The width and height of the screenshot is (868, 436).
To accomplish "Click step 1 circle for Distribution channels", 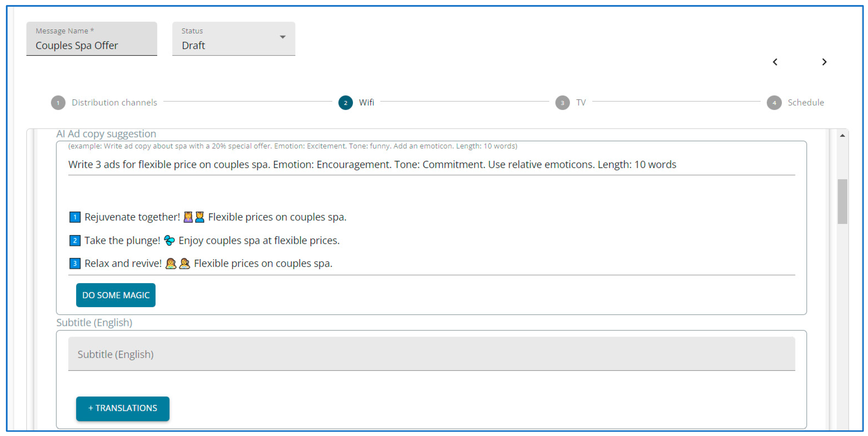I will [x=58, y=103].
